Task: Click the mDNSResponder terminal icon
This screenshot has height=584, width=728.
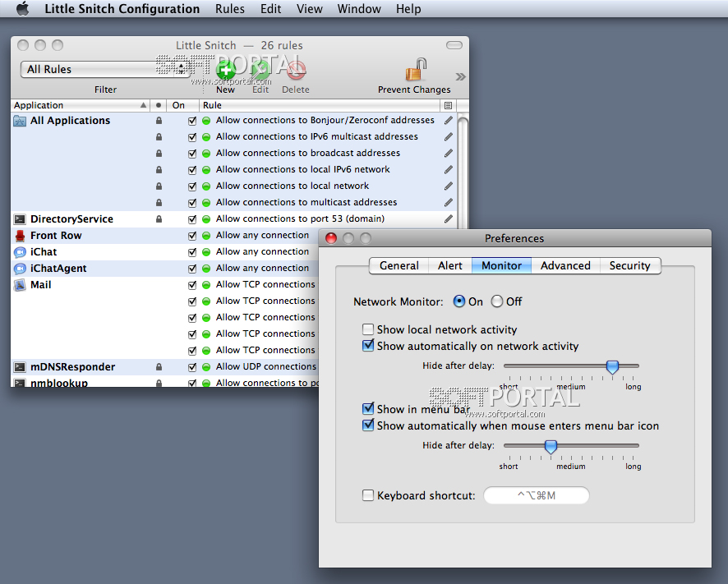Action: coord(20,367)
